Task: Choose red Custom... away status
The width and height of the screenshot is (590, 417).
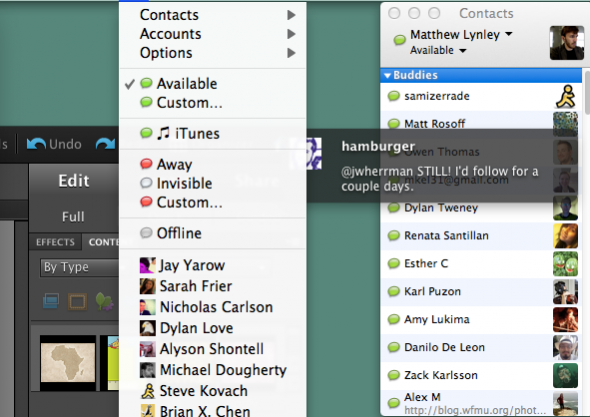Action: tap(213, 202)
